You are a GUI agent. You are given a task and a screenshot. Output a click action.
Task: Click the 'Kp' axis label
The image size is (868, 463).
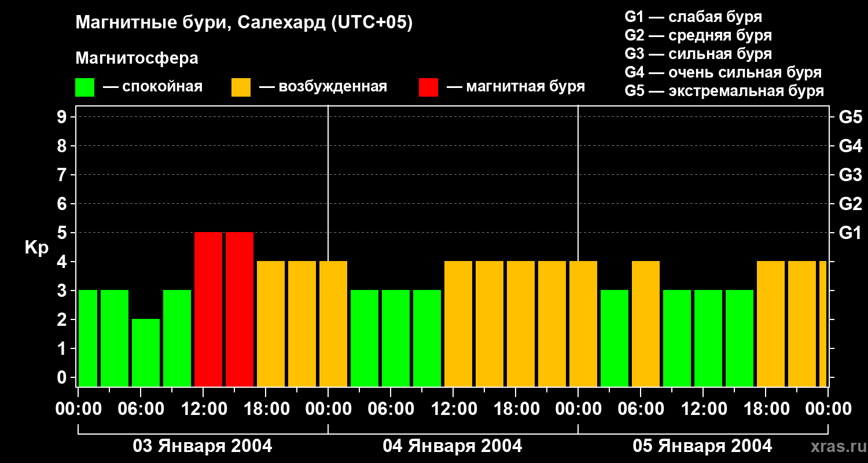36,247
